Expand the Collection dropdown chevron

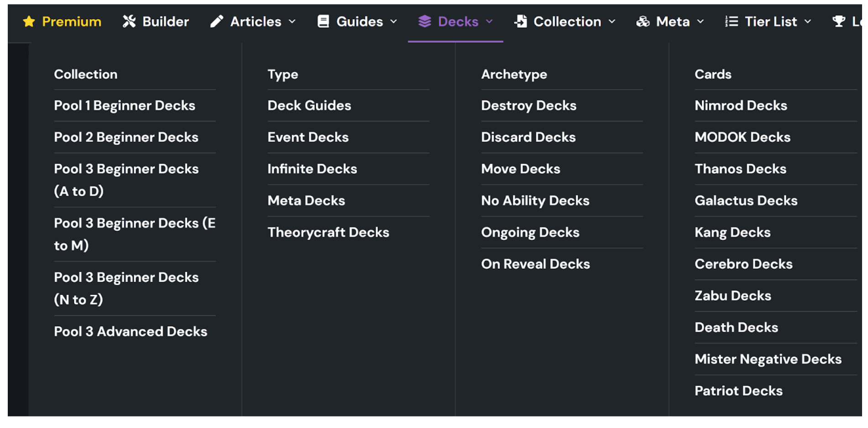point(612,21)
